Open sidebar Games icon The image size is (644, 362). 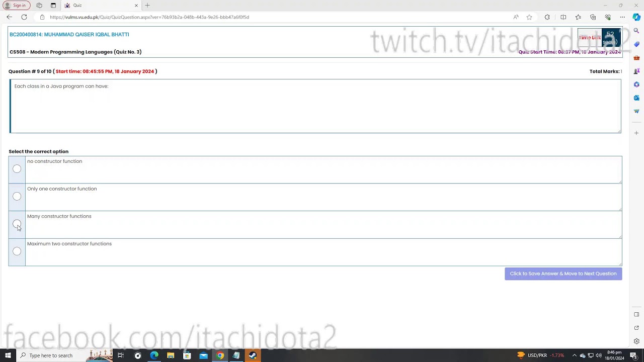[x=636, y=71]
